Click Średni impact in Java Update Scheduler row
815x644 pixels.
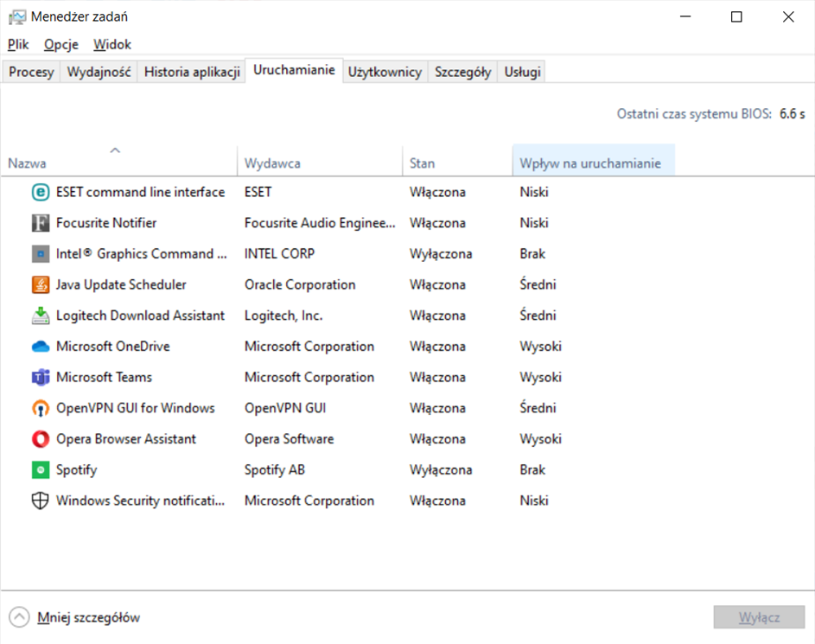[x=538, y=285]
